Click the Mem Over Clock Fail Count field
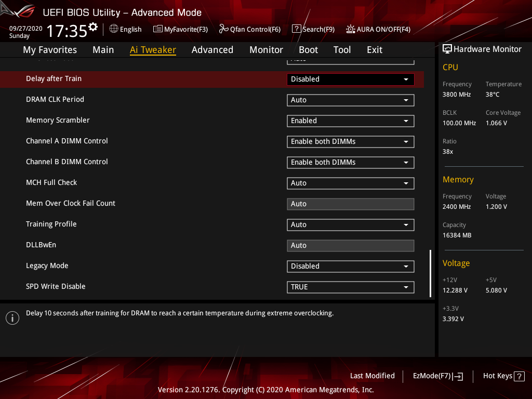Screen dimensions: 532x399 351,204
